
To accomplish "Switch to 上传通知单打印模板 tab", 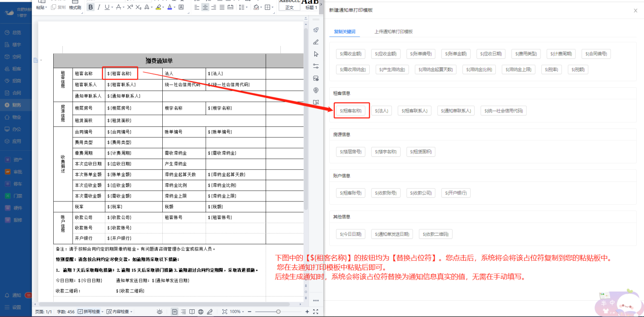I will click(393, 32).
